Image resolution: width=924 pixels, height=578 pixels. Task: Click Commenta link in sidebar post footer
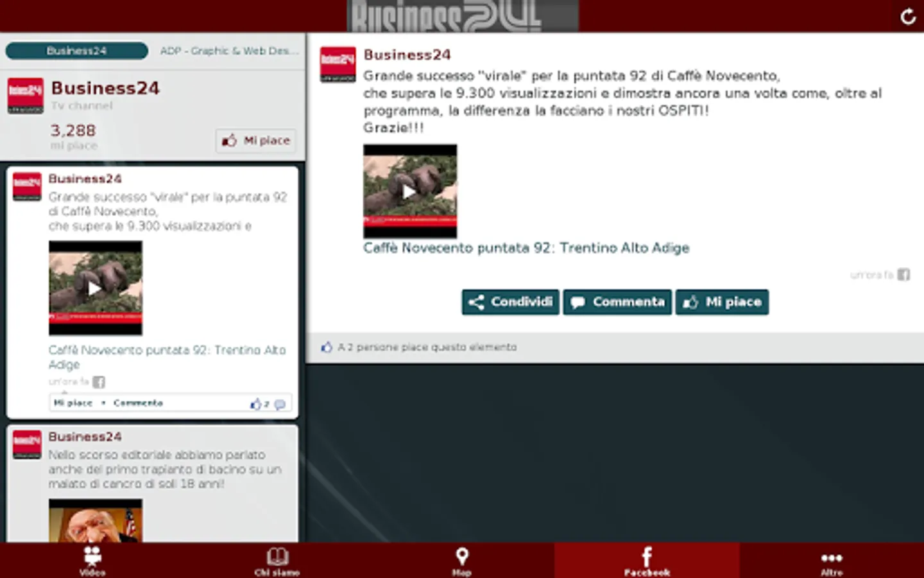(x=138, y=403)
